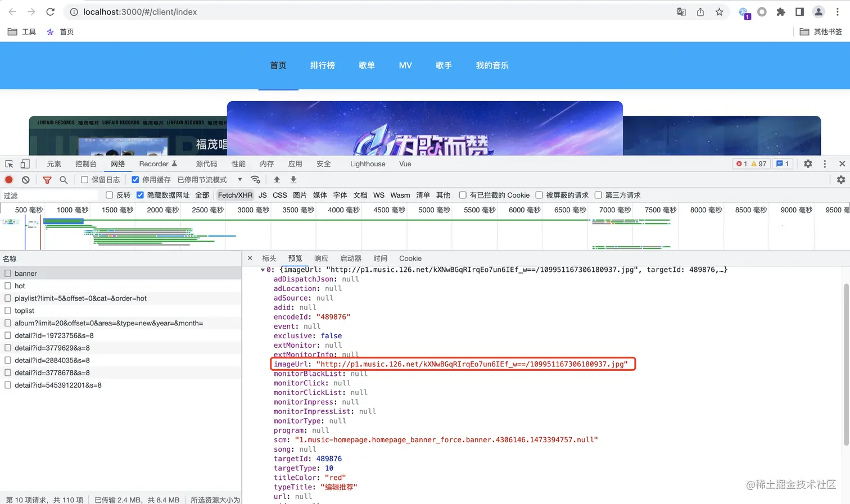The height and width of the screenshot is (504, 850).
Task: Open the throttling dropdown 已停用节流模式
Action: [x=210, y=180]
